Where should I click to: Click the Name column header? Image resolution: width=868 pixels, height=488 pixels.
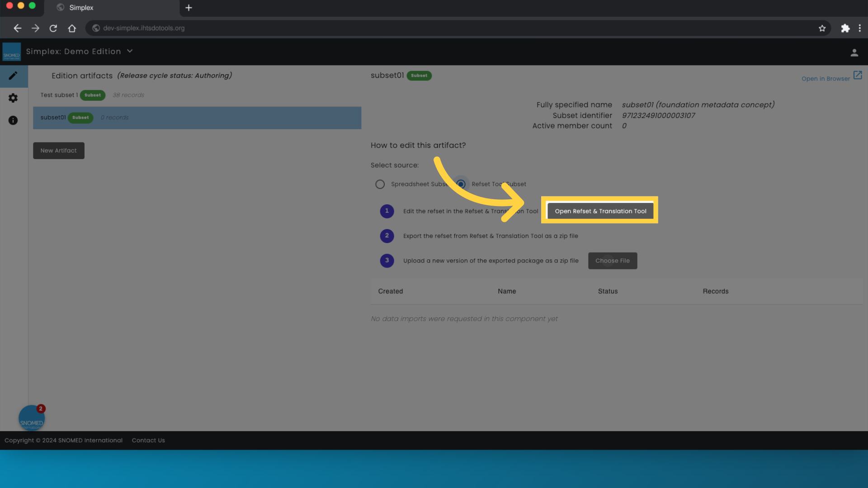click(507, 291)
